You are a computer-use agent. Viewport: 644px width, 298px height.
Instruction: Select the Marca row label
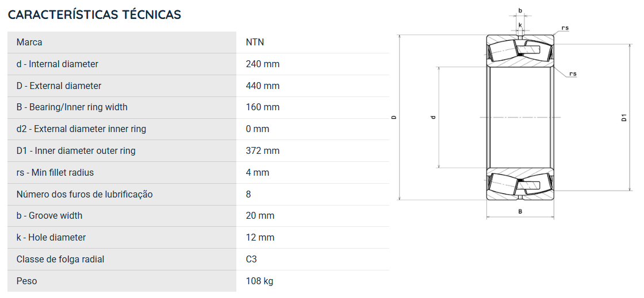click(29, 42)
